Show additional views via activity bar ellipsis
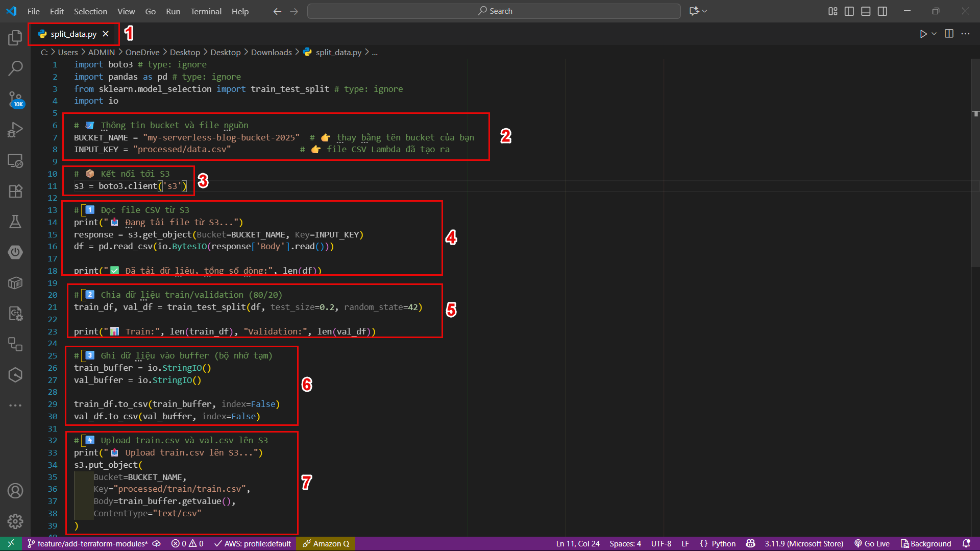The height and width of the screenshot is (551, 980). [x=15, y=405]
